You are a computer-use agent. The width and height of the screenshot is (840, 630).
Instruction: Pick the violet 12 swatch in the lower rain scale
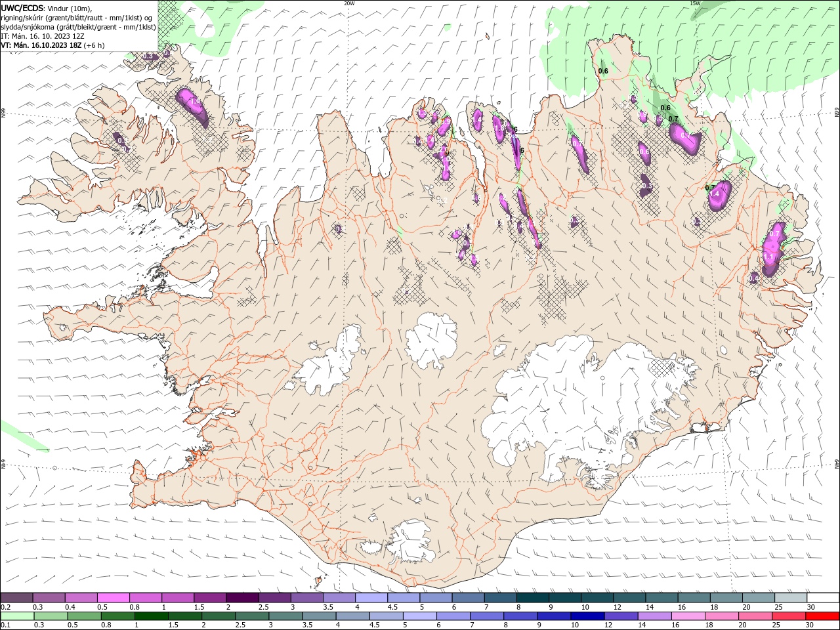621,616
